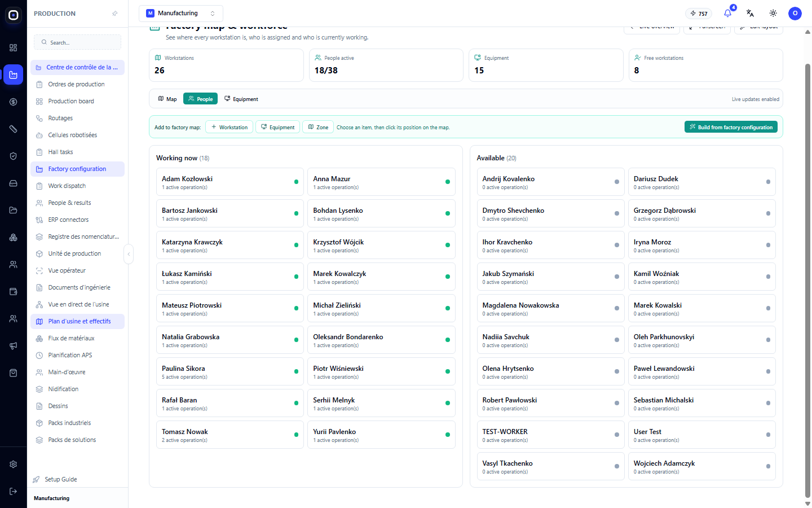Open the folder icon in left rail

click(14, 211)
